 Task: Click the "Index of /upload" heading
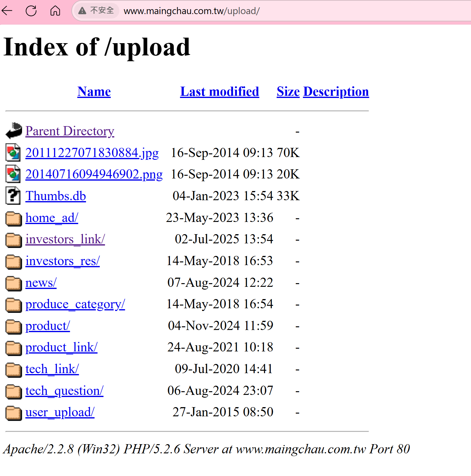tap(97, 47)
